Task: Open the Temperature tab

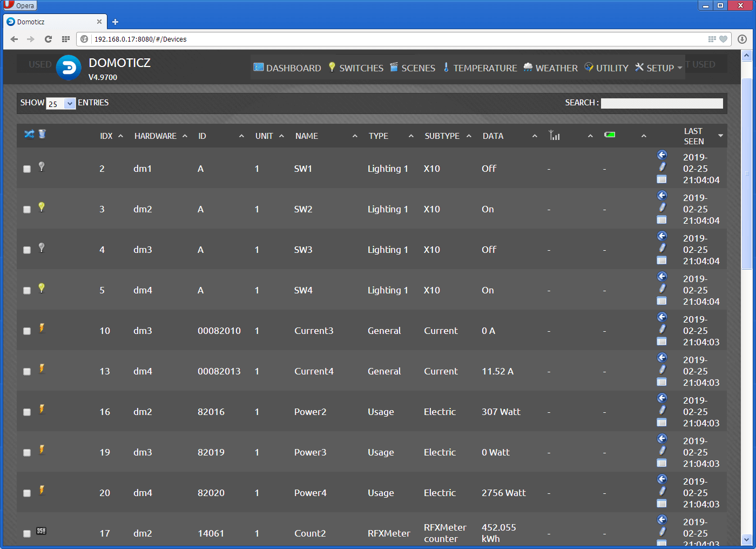Action: 480,68
